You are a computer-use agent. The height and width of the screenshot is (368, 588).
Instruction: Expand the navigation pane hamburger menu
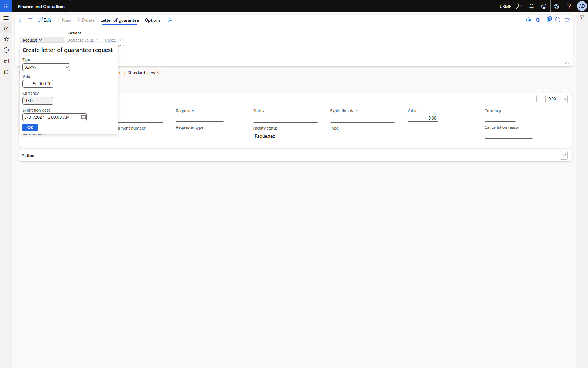coord(6,18)
